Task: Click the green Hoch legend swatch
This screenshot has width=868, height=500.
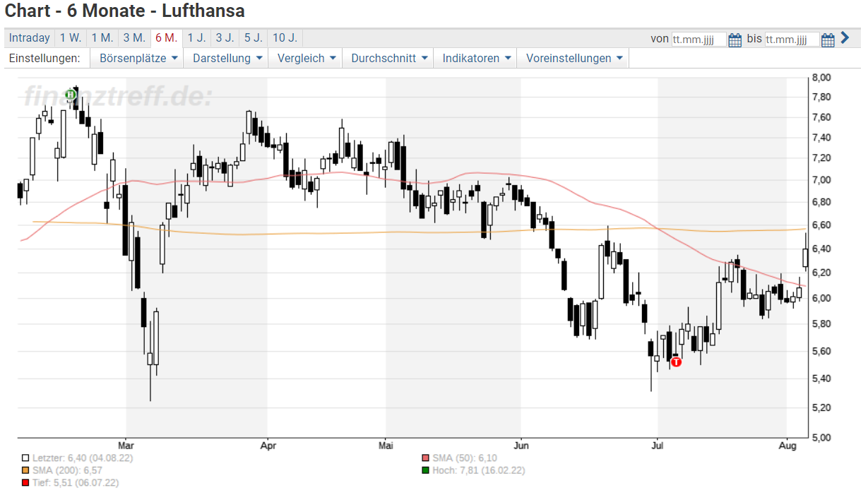Action: coord(425,470)
